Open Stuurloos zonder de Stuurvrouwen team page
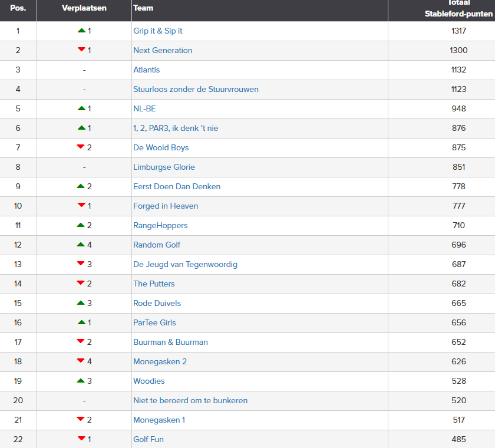This screenshot has width=495, height=448. [x=196, y=90]
